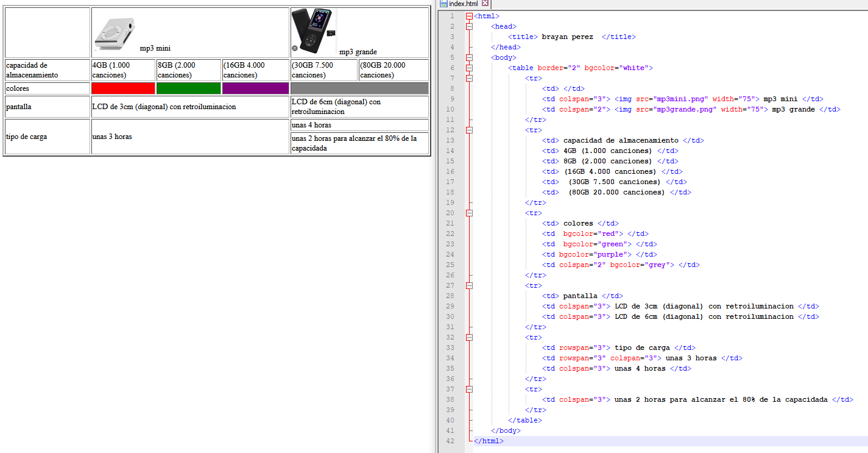Collapse the html tag fold marker on line 1
This screenshot has width=868, height=453.
click(469, 16)
